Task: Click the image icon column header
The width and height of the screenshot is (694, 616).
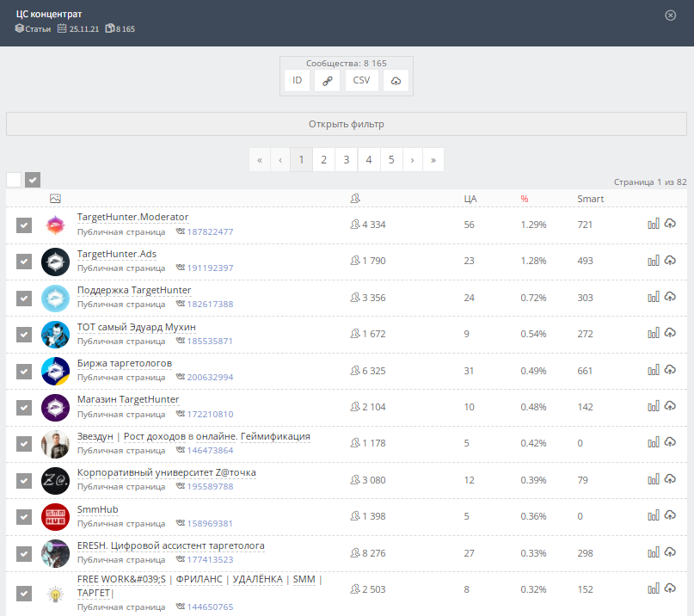Action: coord(55,199)
